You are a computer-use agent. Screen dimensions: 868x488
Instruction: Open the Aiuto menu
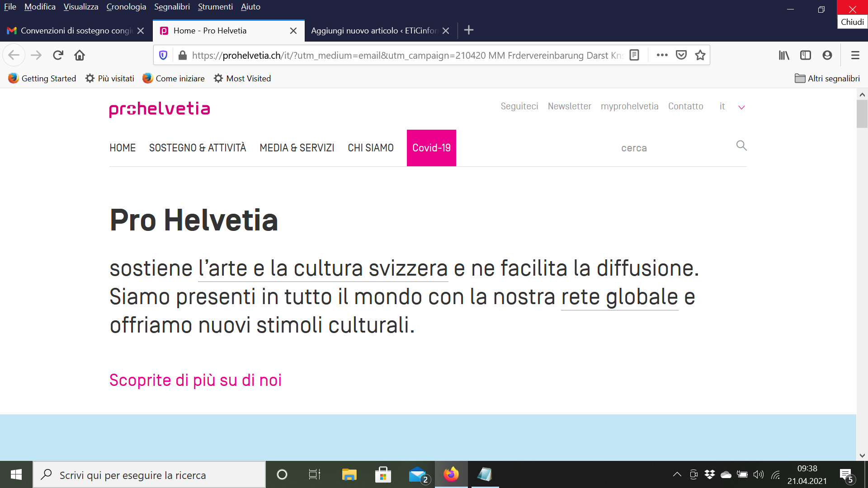(250, 7)
